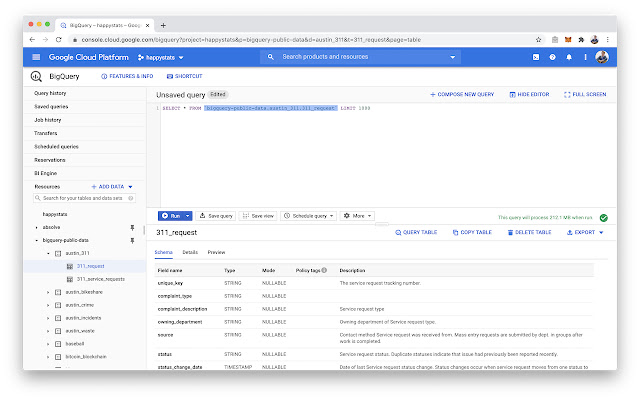Open the main navigation hamburger menu
Image resolution: width=640 pixels, height=400 pixels.
(36, 57)
